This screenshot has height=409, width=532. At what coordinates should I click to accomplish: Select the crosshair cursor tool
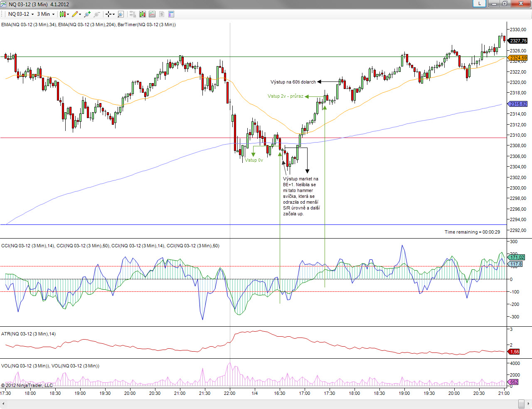(108, 14)
